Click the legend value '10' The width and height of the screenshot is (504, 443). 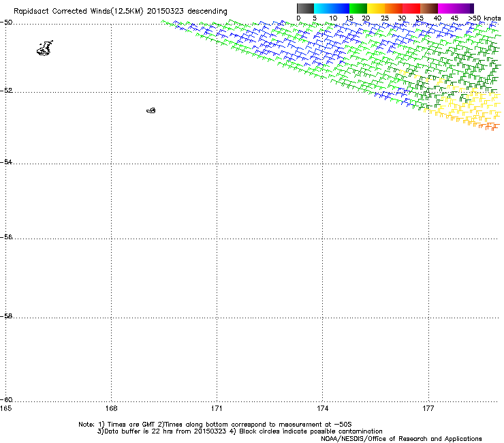pos(333,18)
